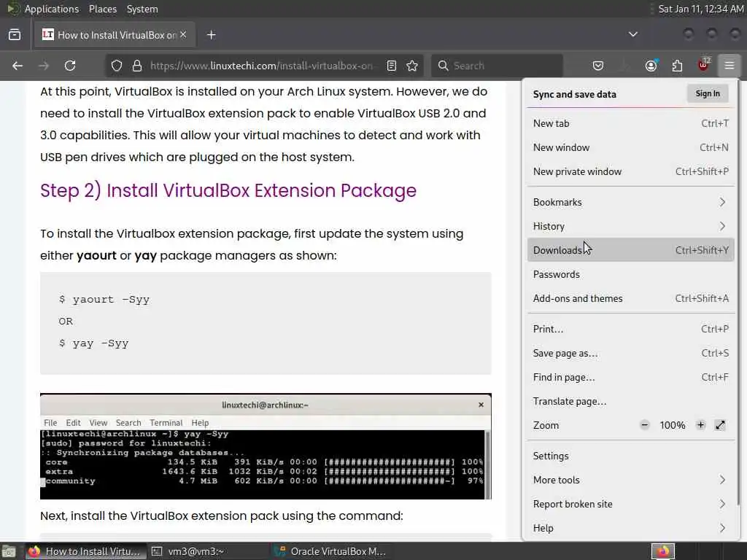Select the How to Install VirtualBox tab
This screenshot has height=560, width=747.
(x=115, y=35)
